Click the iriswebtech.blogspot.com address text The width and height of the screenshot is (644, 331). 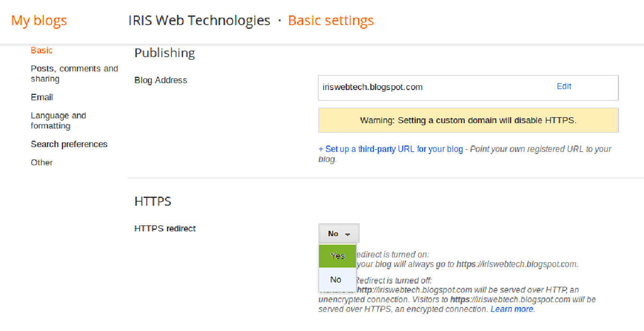(x=372, y=87)
